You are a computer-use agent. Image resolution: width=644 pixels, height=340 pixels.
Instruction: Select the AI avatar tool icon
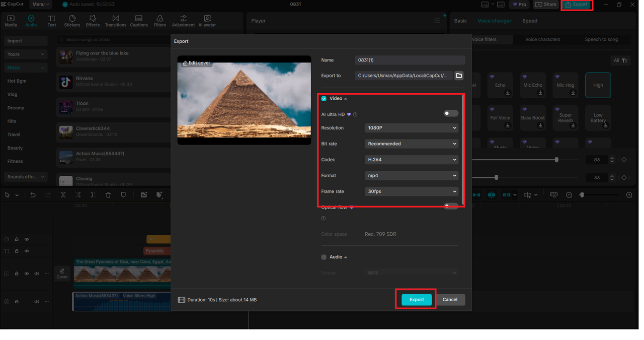click(207, 21)
